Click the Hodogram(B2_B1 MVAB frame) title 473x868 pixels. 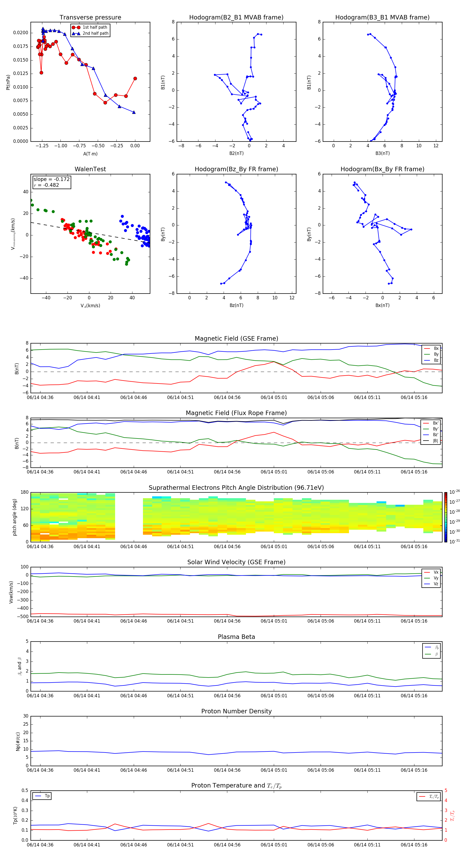236,18
